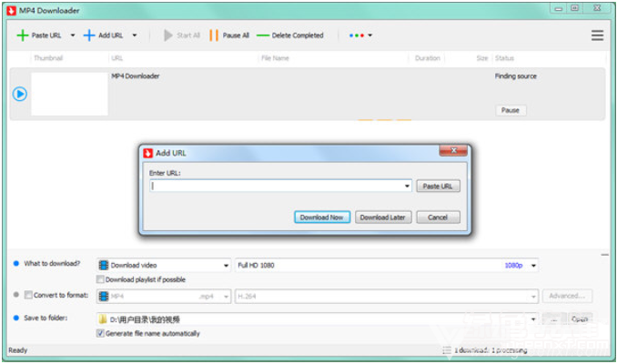Click Paste URL button in dialog
This screenshot has width=617, height=364.
[438, 187]
